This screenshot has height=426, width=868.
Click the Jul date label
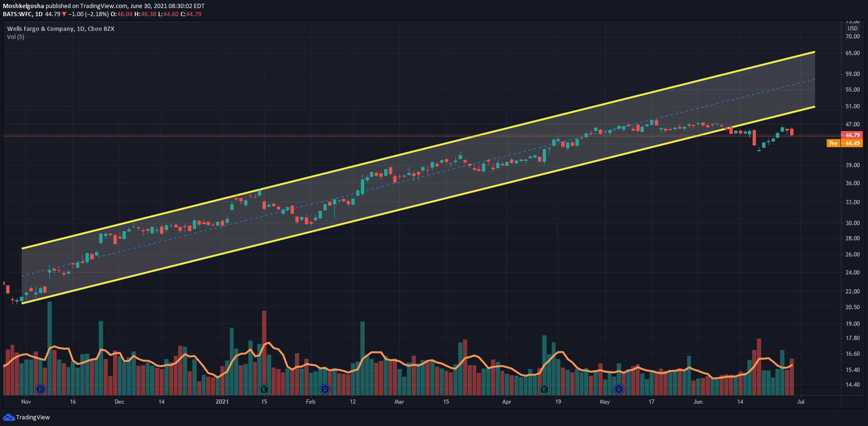tap(801, 402)
